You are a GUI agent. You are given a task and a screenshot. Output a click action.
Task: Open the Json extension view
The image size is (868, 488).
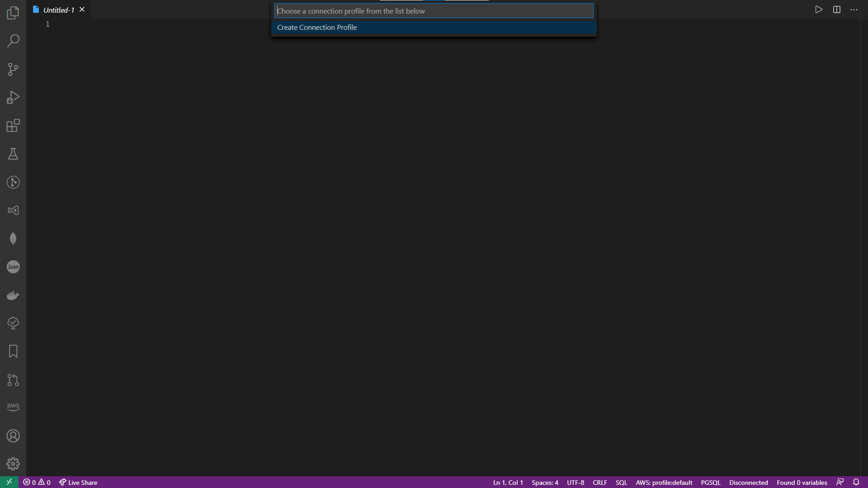13,267
